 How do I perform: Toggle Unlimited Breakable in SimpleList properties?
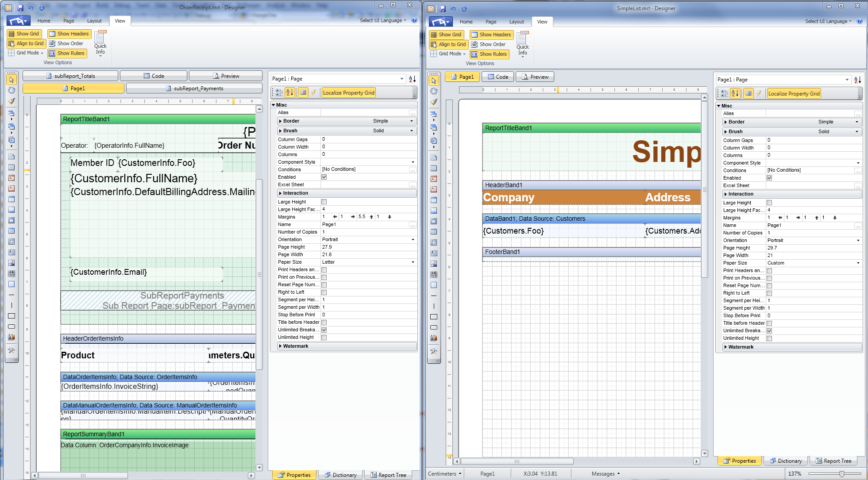pos(769,331)
